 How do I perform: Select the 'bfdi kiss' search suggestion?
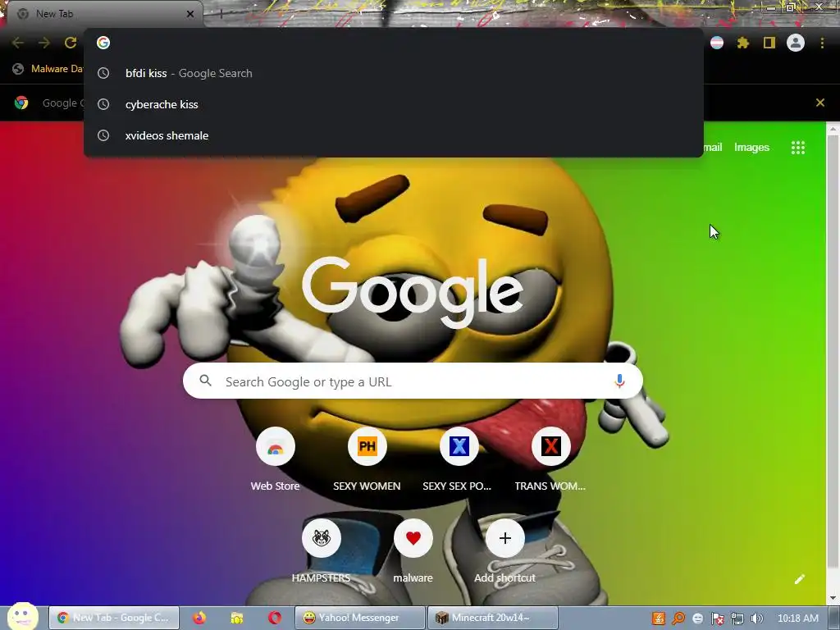click(x=394, y=73)
